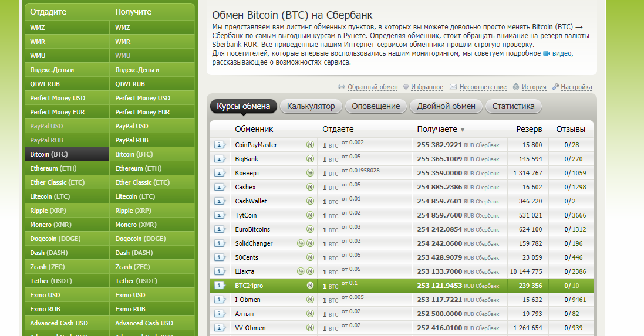Click the envelope icon beside Несоответствие
The height and width of the screenshot is (336, 644).
453,87
